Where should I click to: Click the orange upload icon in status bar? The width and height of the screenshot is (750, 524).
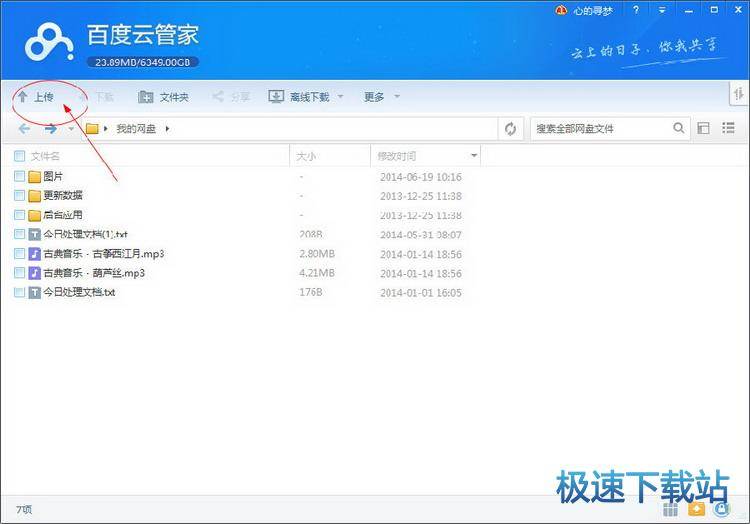(x=696, y=509)
